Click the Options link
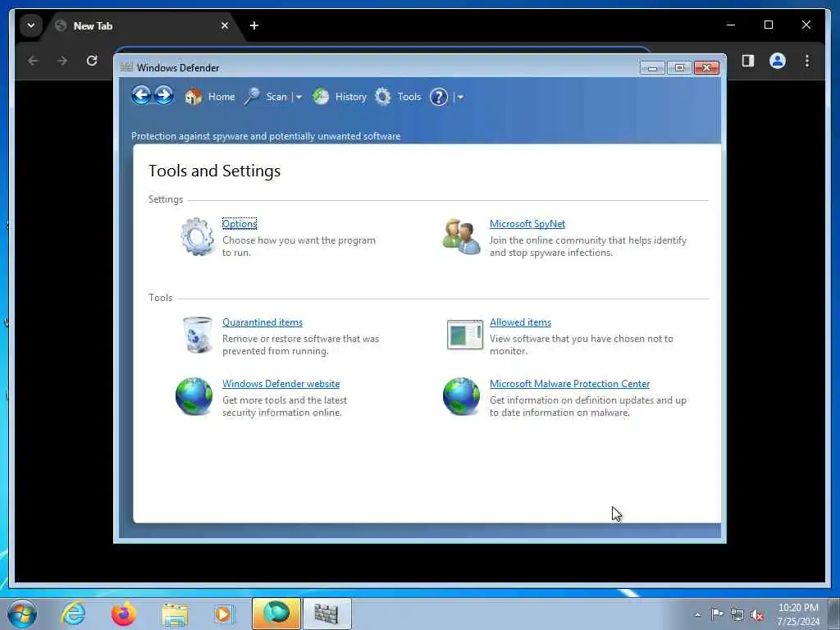 tap(240, 224)
